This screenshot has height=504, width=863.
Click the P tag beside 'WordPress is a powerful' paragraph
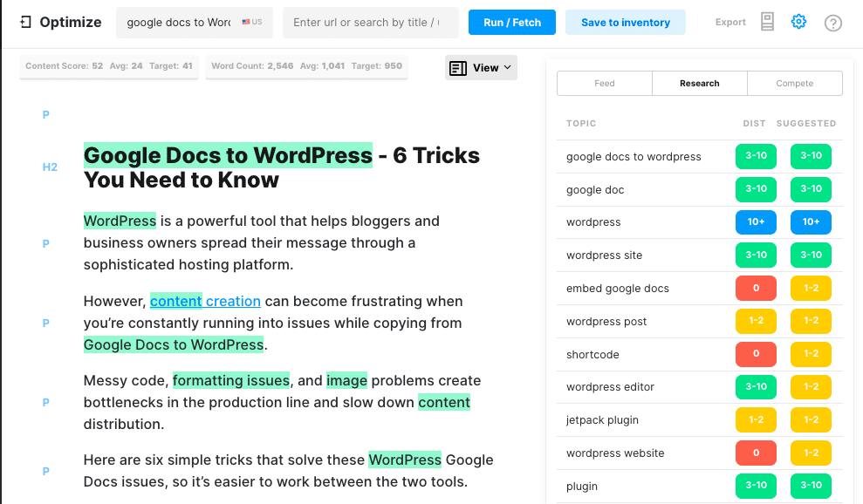[x=45, y=244]
